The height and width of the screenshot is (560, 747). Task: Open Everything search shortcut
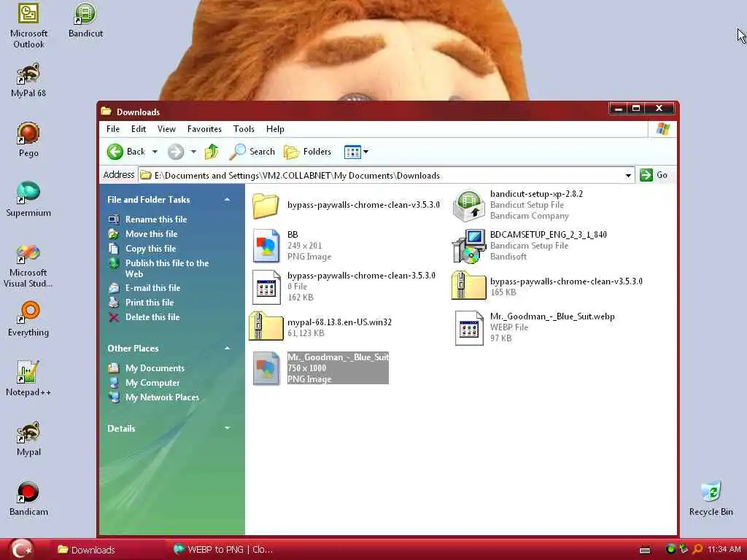[x=28, y=319]
